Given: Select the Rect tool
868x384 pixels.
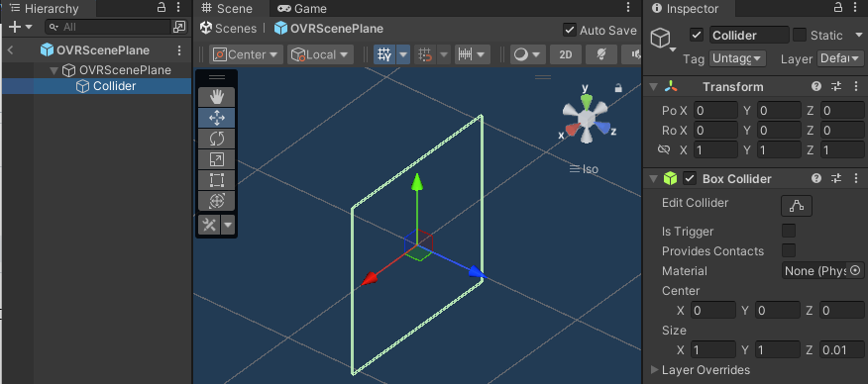Looking at the screenshot, I should pos(216,180).
